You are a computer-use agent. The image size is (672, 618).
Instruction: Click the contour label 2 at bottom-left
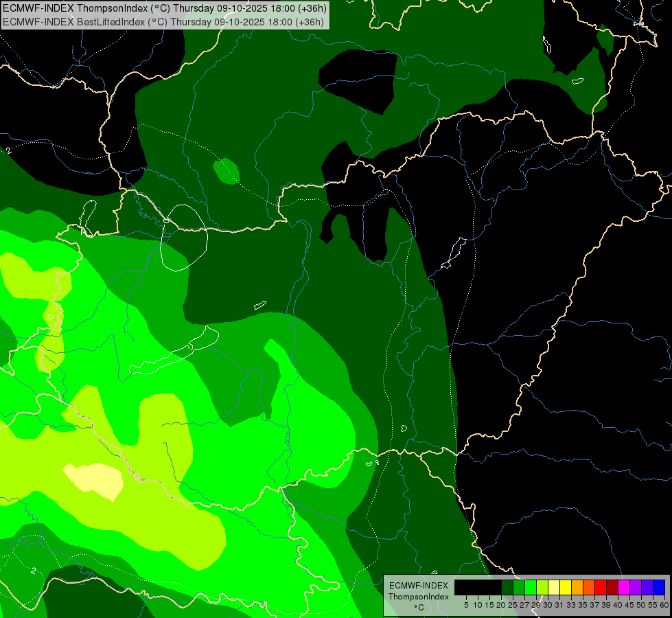pyautogui.click(x=33, y=571)
